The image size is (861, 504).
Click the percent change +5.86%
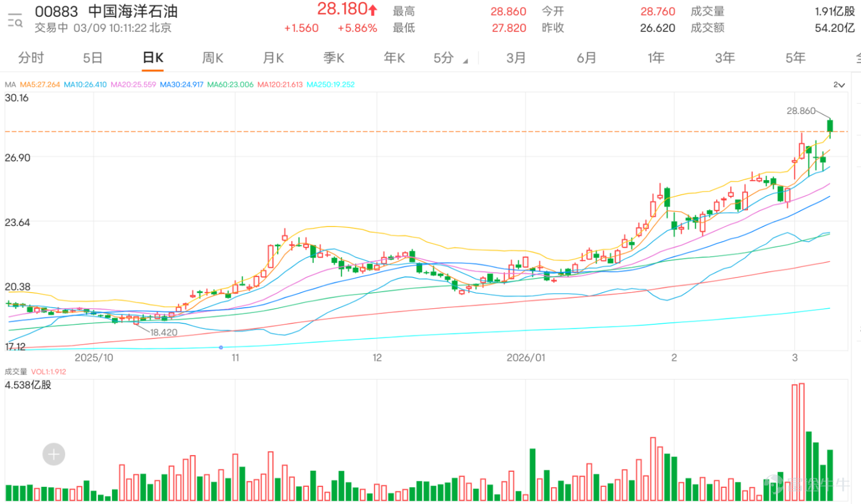pos(357,28)
